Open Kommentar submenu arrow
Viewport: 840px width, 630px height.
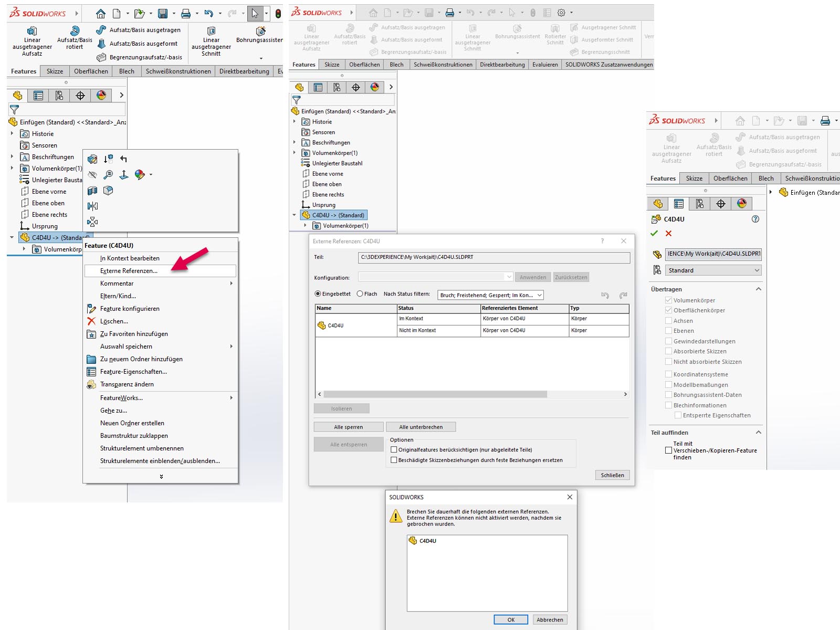(232, 283)
